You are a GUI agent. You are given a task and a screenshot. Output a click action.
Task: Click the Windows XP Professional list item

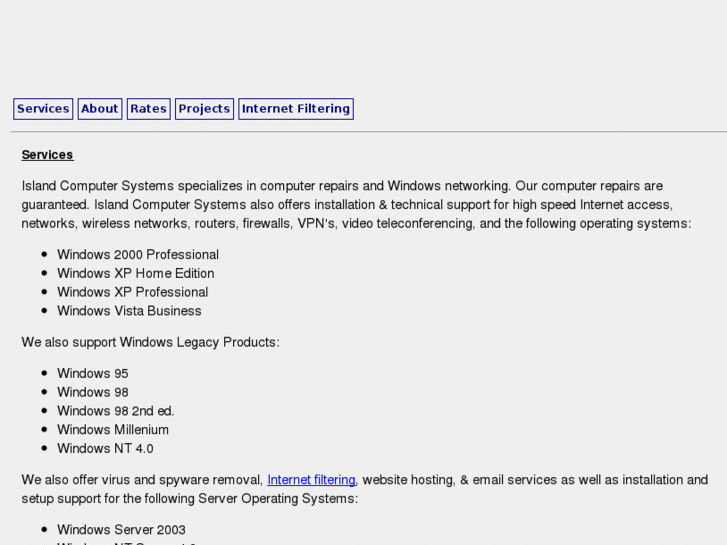point(132,292)
